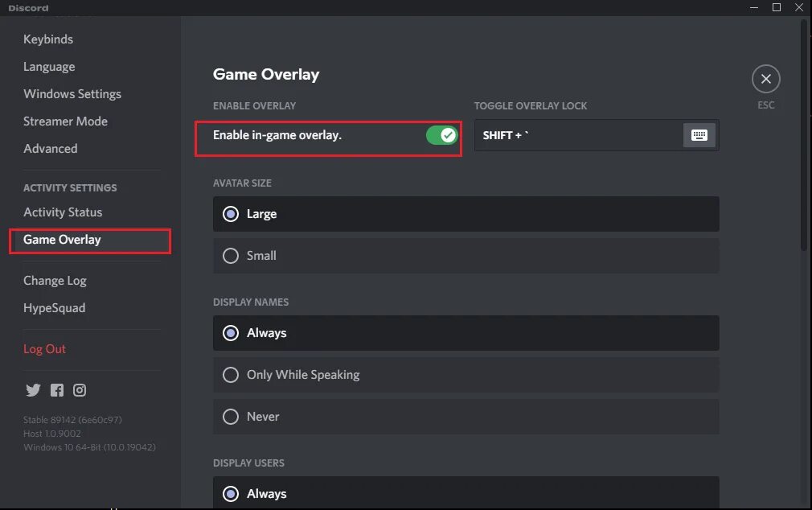Select Large avatar size

tap(465, 214)
